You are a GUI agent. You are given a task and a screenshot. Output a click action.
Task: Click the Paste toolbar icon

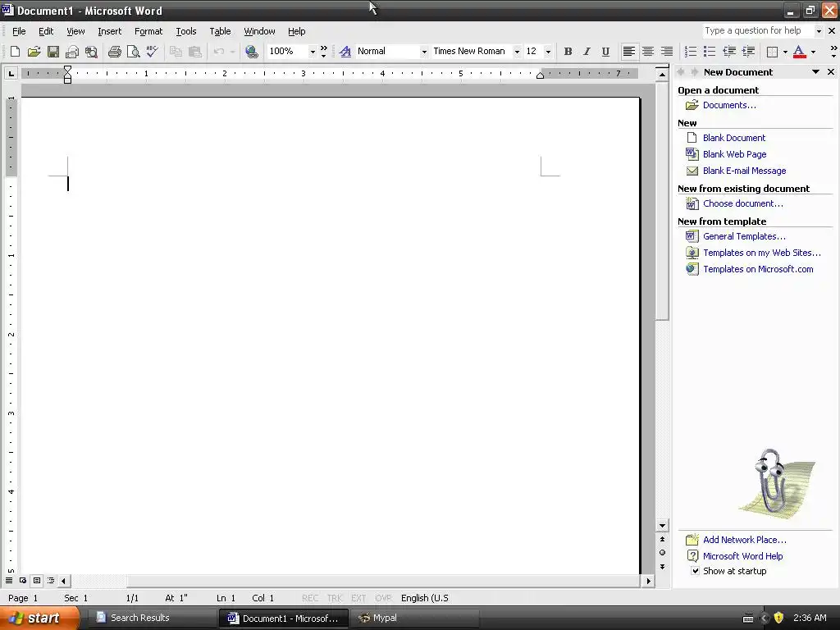coord(194,52)
